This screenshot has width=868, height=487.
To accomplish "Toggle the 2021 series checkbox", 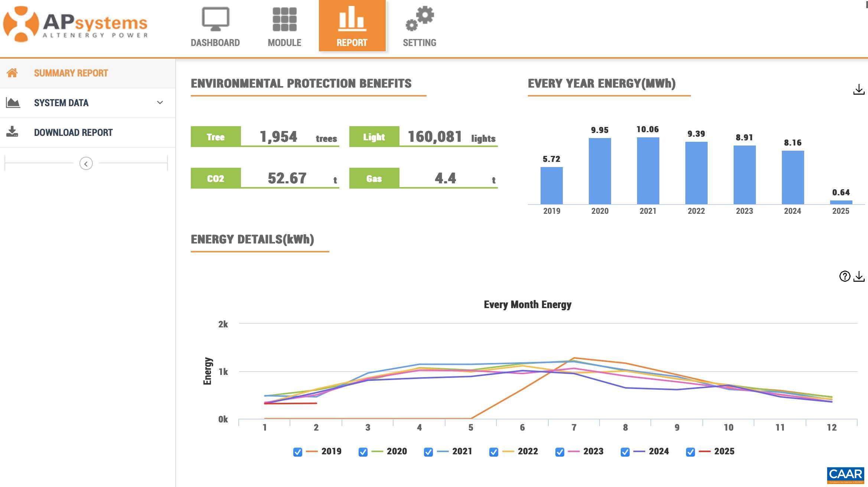I will click(428, 452).
